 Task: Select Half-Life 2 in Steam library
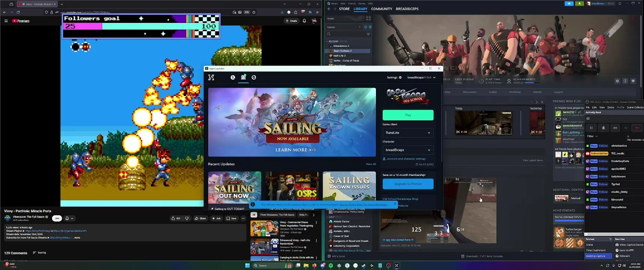point(340,56)
